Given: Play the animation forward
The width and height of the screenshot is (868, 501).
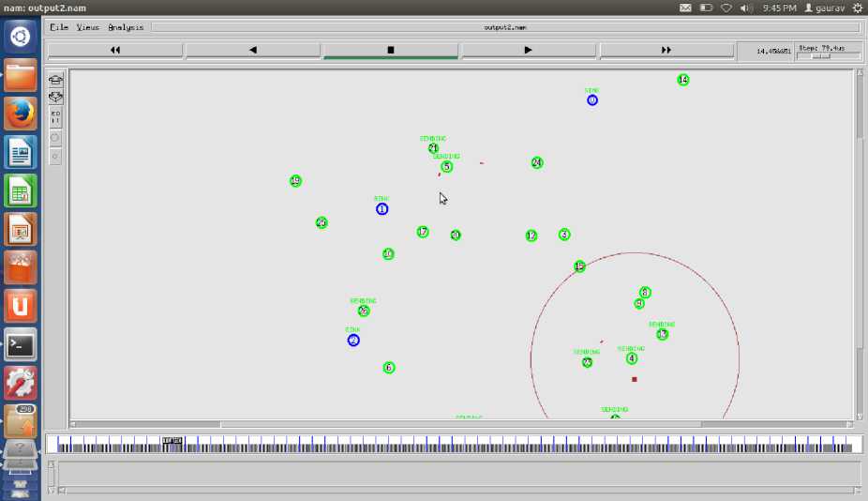Looking at the screenshot, I should click(x=529, y=50).
